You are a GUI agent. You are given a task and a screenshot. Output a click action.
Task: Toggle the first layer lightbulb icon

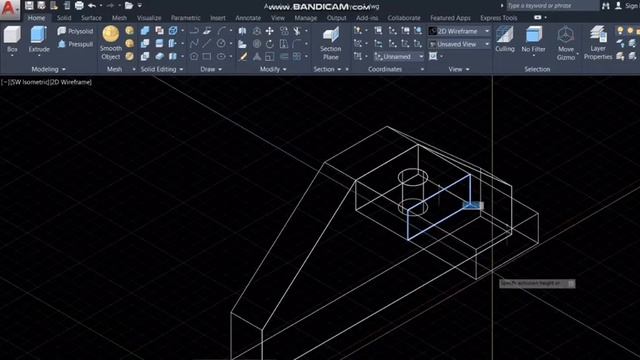[x=620, y=31]
